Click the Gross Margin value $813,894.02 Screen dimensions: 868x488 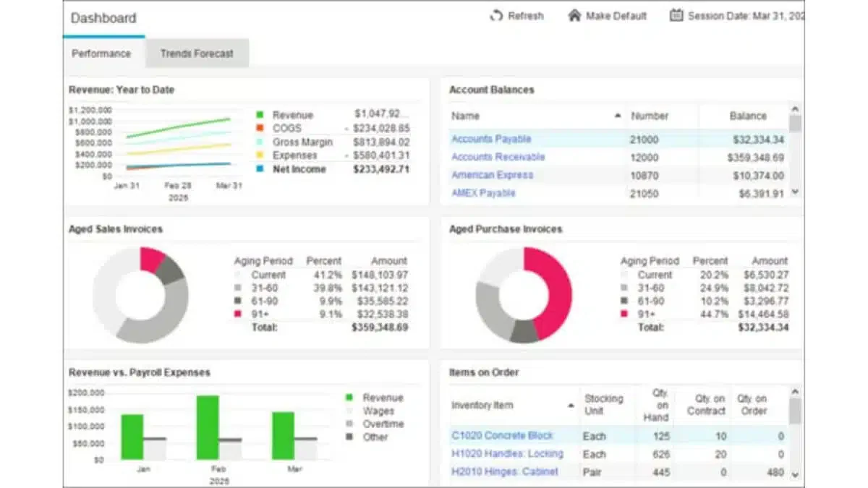pyautogui.click(x=381, y=142)
